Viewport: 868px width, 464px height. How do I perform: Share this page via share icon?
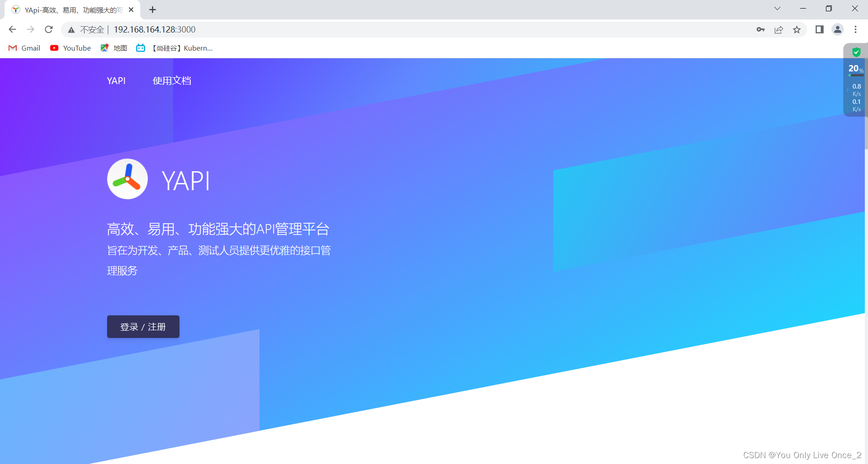tap(778, 29)
